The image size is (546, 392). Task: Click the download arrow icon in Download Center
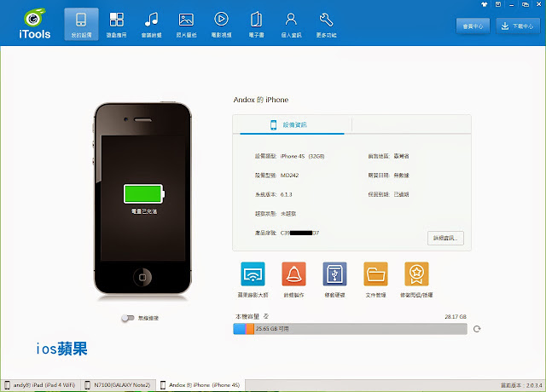coord(505,26)
